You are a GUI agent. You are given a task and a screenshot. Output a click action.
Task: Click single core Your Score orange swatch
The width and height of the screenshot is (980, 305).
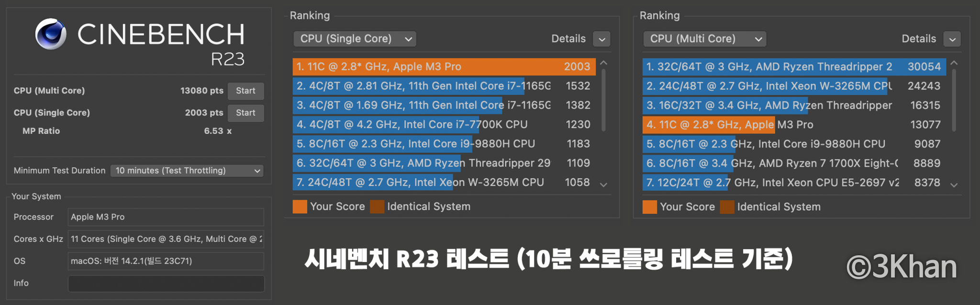coord(300,207)
